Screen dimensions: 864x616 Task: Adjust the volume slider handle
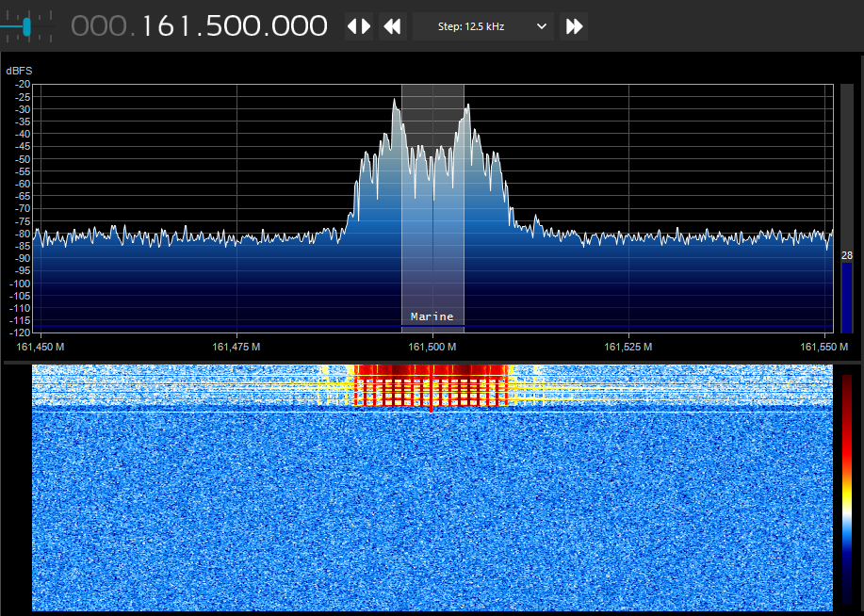tap(26, 26)
